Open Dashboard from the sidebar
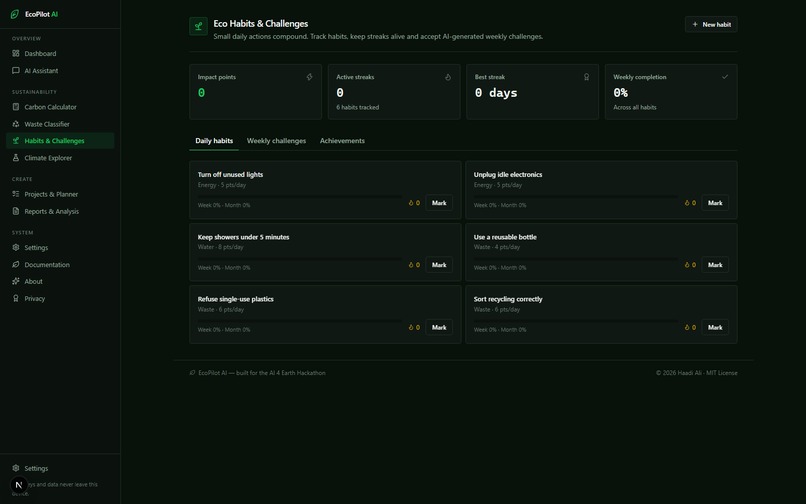The image size is (806, 504). [60, 53]
